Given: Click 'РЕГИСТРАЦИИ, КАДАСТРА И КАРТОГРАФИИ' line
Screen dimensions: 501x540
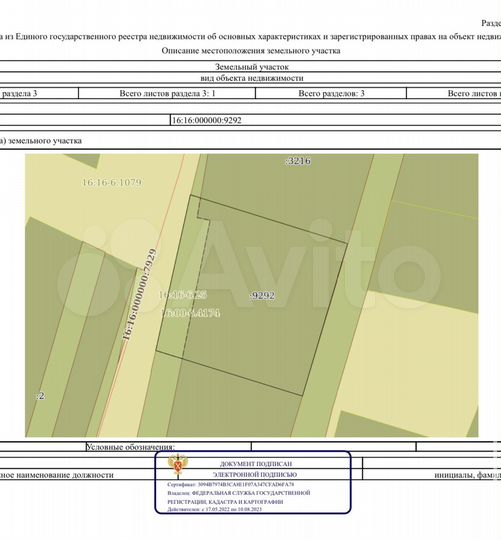Looking at the screenshot, I should [225, 502].
